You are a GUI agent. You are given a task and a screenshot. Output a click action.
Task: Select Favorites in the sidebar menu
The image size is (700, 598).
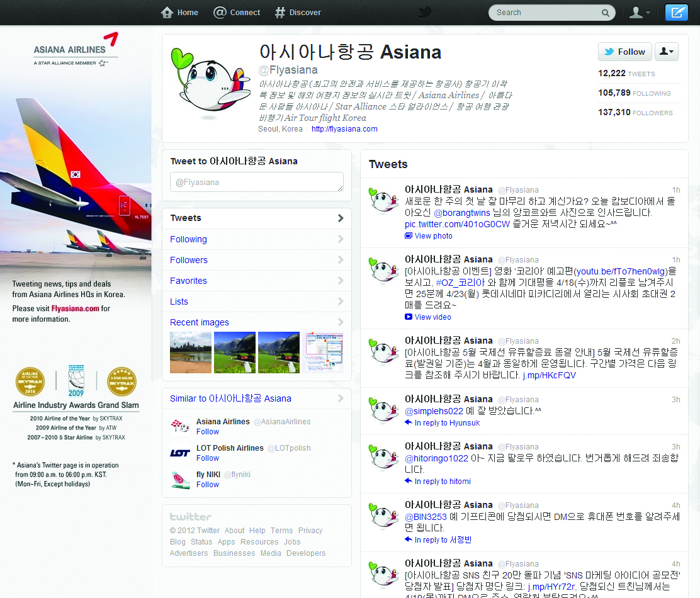[257, 281]
